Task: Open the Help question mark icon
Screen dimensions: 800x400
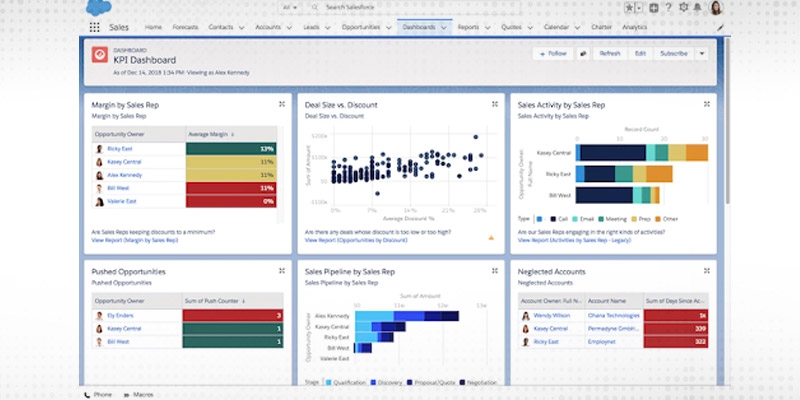Action: [x=668, y=7]
